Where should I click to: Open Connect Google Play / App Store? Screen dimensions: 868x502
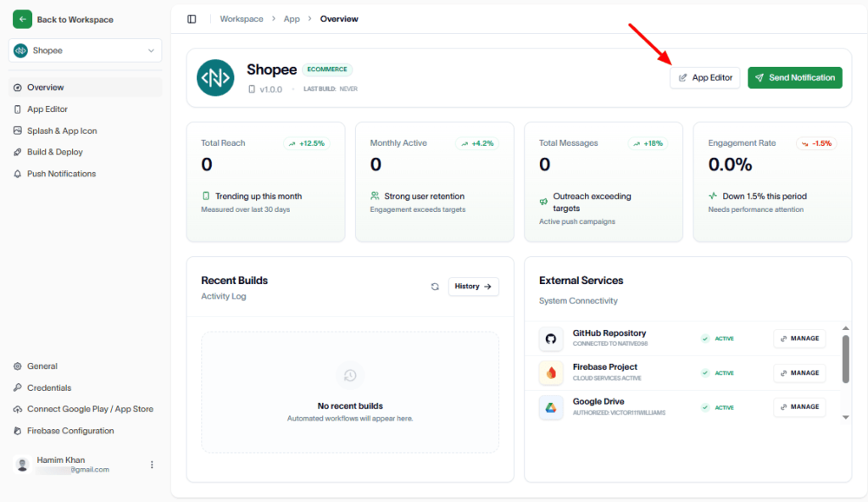(x=86, y=409)
